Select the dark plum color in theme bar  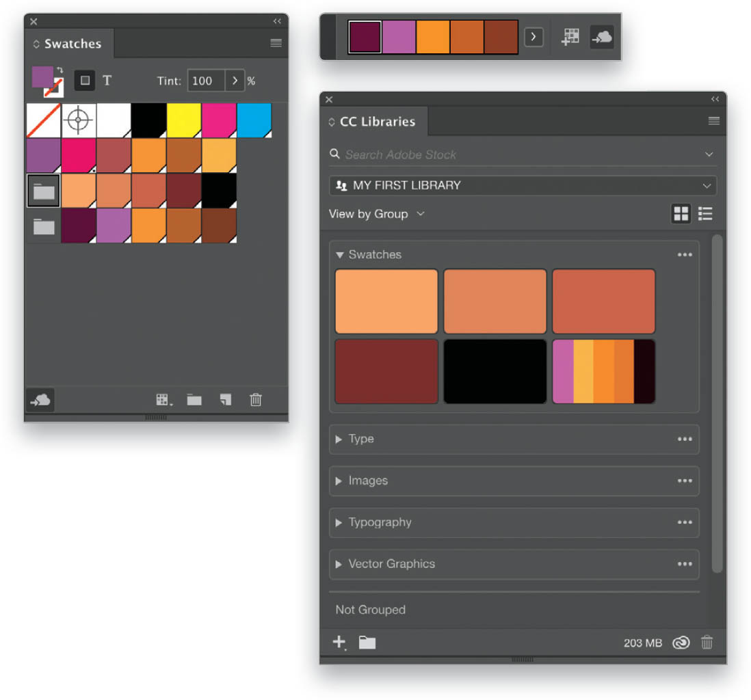365,37
